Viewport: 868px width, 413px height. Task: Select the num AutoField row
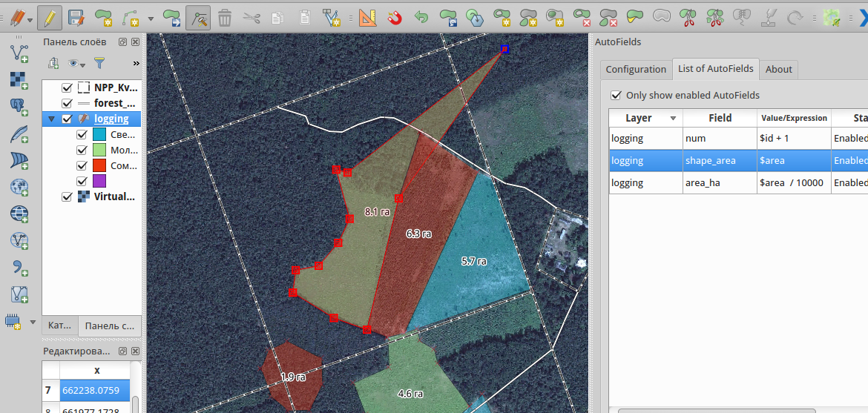pos(738,139)
